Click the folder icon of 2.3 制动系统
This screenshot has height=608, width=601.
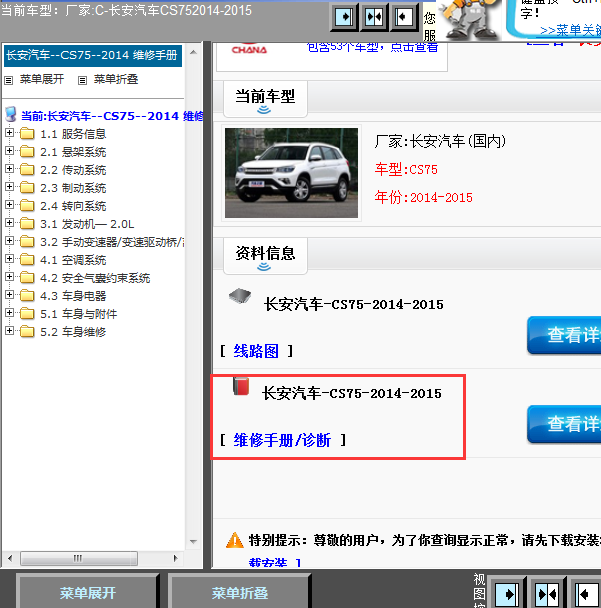coord(27,188)
